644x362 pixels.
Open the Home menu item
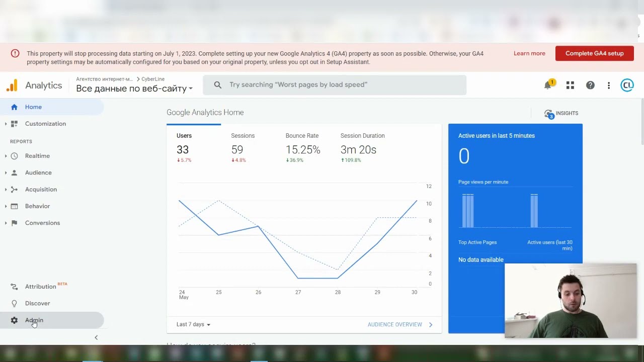(x=52, y=107)
